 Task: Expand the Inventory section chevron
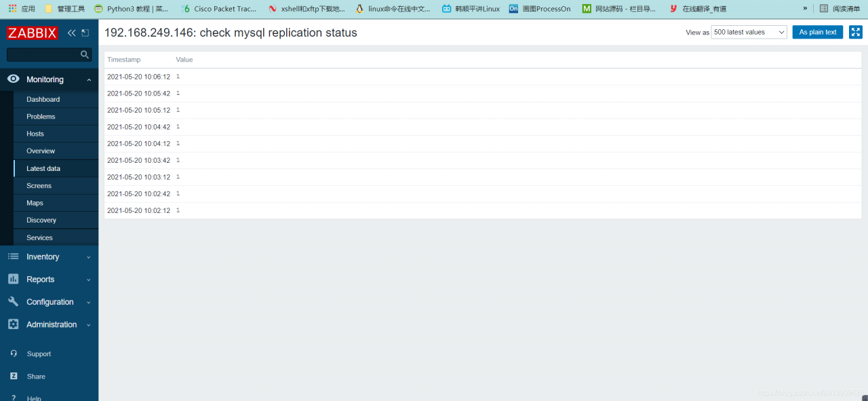pyautogui.click(x=89, y=257)
